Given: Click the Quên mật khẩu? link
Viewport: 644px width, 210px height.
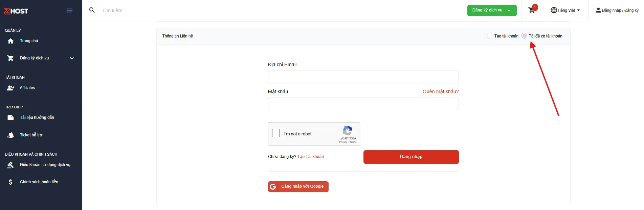Looking at the screenshot, I should click(x=441, y=91).
